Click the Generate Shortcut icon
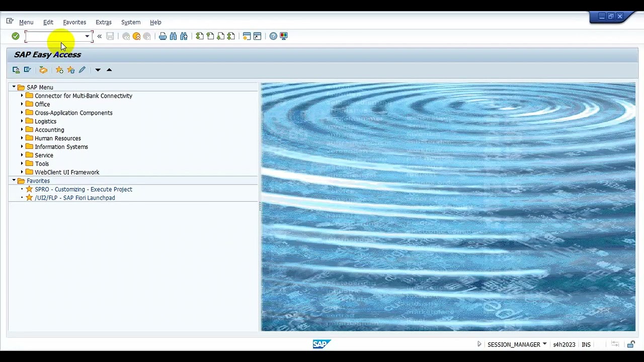 point(257,36)
